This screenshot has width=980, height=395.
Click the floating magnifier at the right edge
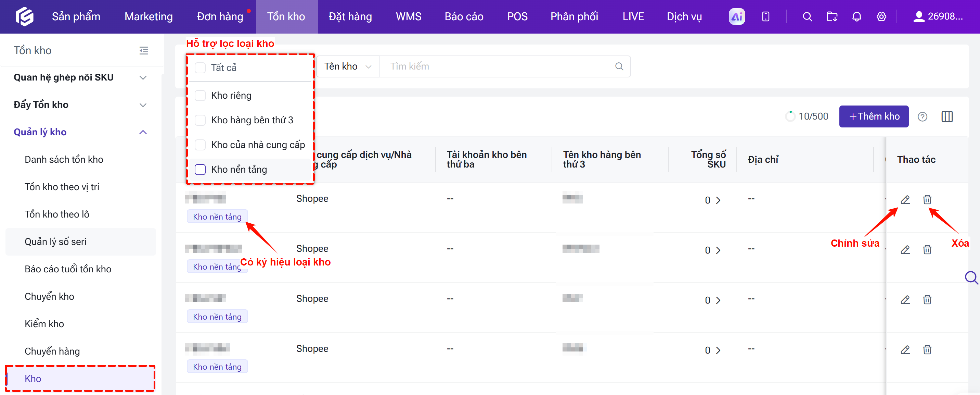[971, 278]
